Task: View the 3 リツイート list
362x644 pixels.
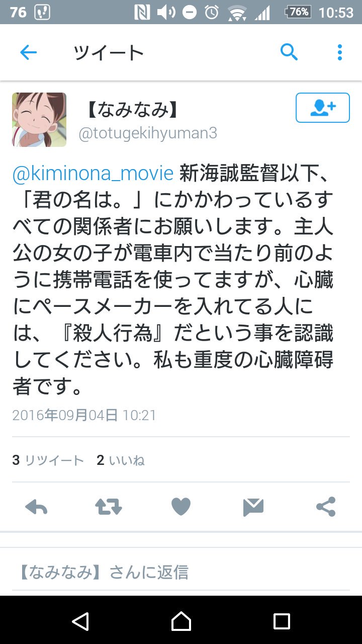Action: [x=48, y=460]
